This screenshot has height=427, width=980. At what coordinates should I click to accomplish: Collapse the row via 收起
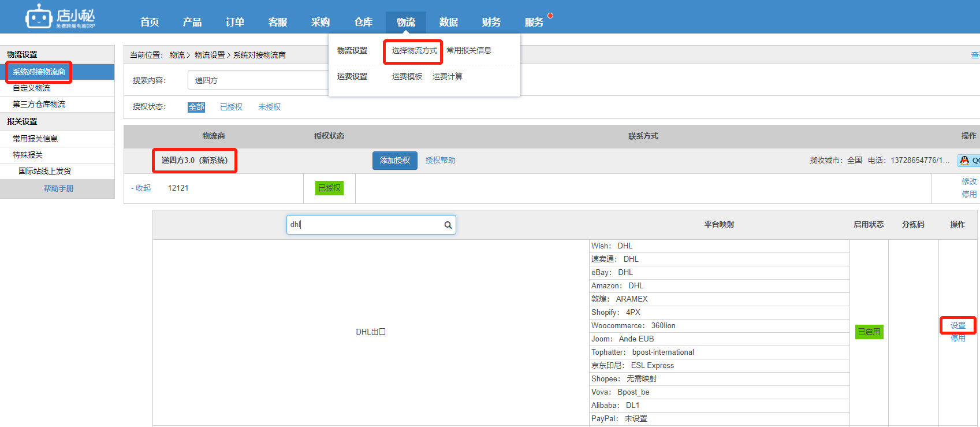point(141,188)
